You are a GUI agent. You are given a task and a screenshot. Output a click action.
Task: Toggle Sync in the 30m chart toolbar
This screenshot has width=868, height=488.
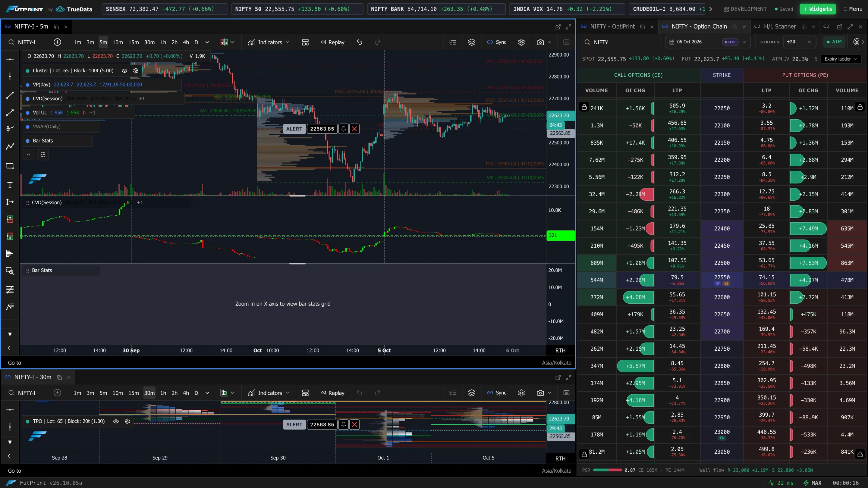coord(497,393)
